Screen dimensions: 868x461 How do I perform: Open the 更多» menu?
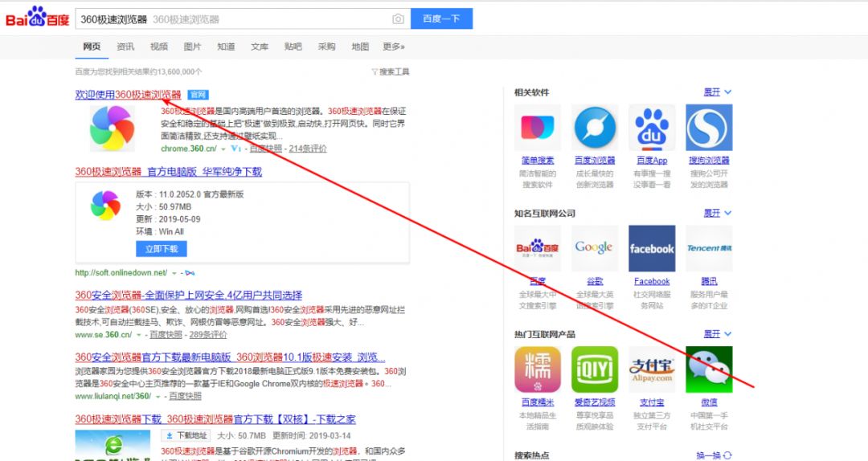click(394, 47)
